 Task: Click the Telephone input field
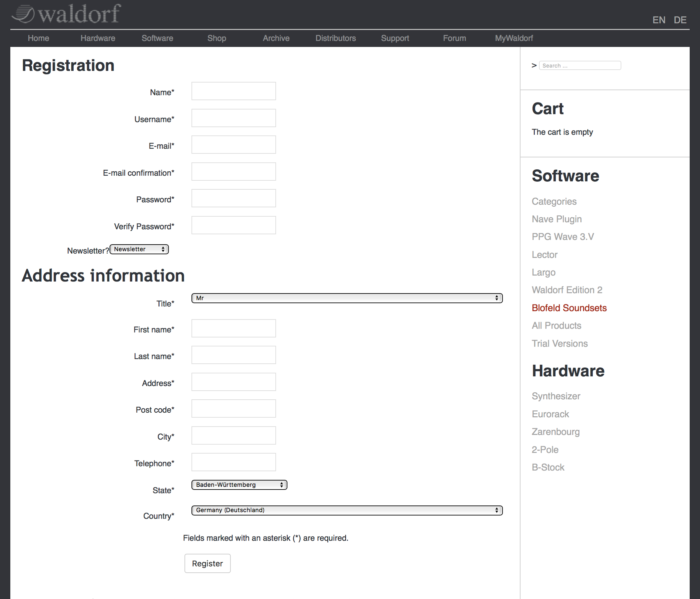click(233, 462)
